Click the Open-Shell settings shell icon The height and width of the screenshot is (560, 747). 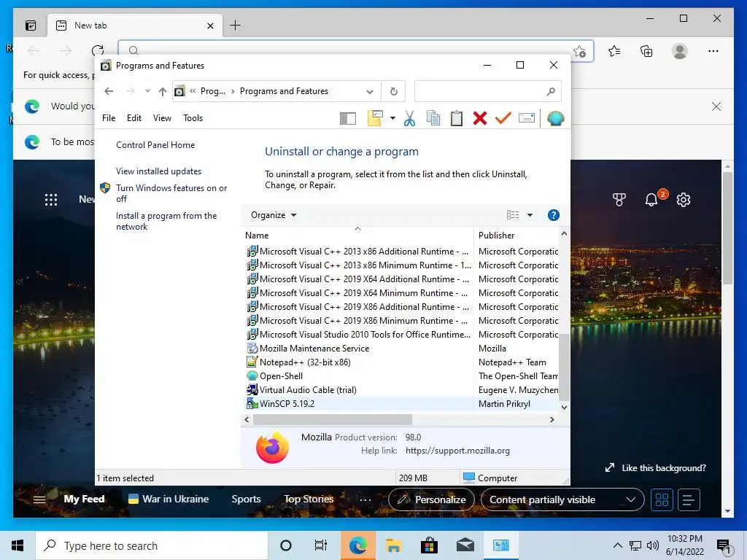click(x=555, y=118)
